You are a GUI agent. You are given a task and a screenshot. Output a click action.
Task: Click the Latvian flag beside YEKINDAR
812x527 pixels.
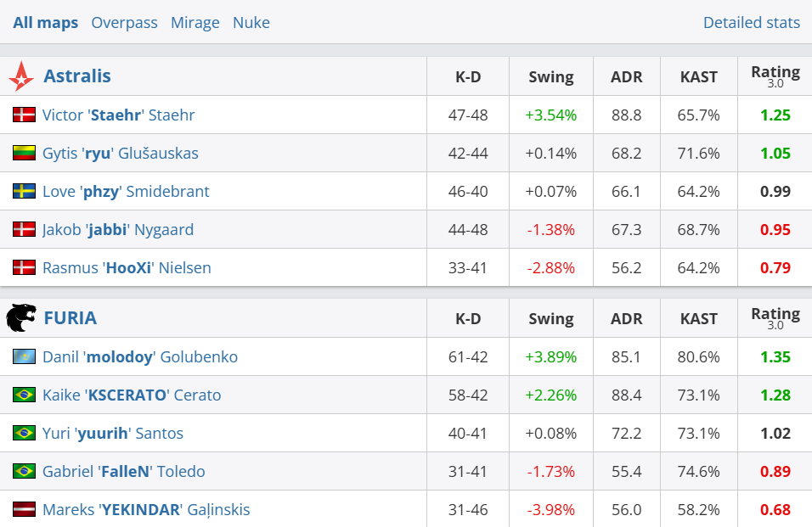pyautogui.click(x=24, y=509)
